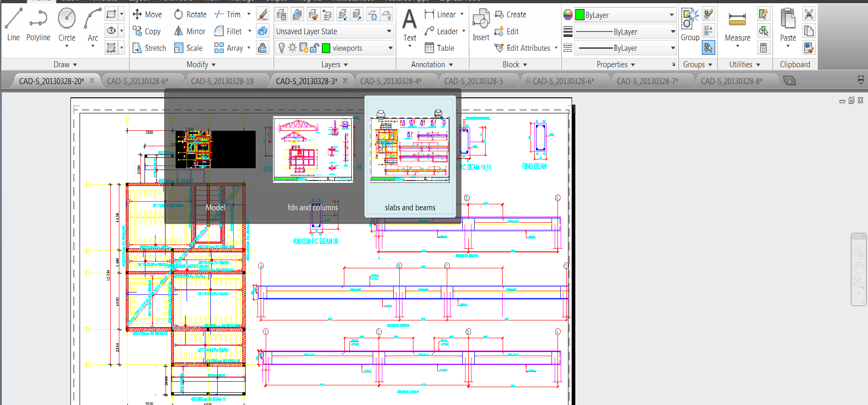Viewport: 868px width, 405px height.
Task: Select the Line drawing tool
Action: point(13,25)
